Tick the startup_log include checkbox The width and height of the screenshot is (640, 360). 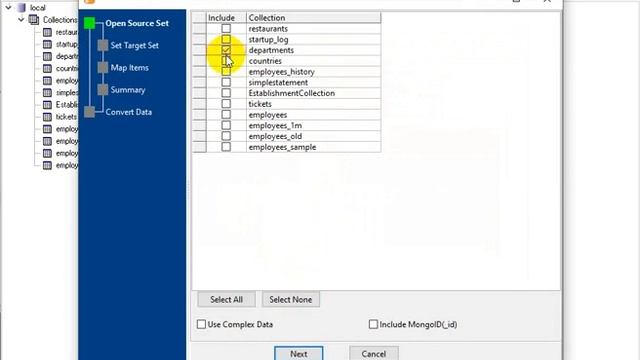point(226,40)
